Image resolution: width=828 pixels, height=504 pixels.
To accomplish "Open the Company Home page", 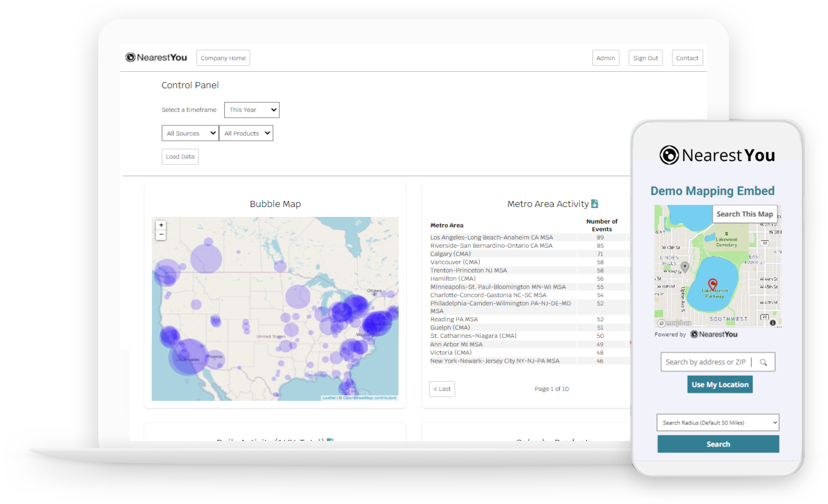I will click(223, 58).
